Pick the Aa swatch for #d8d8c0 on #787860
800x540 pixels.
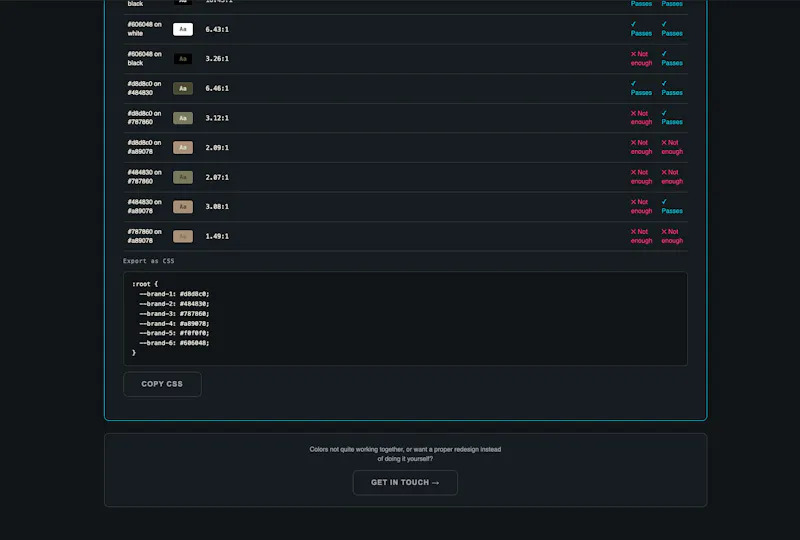coord(183,118)
